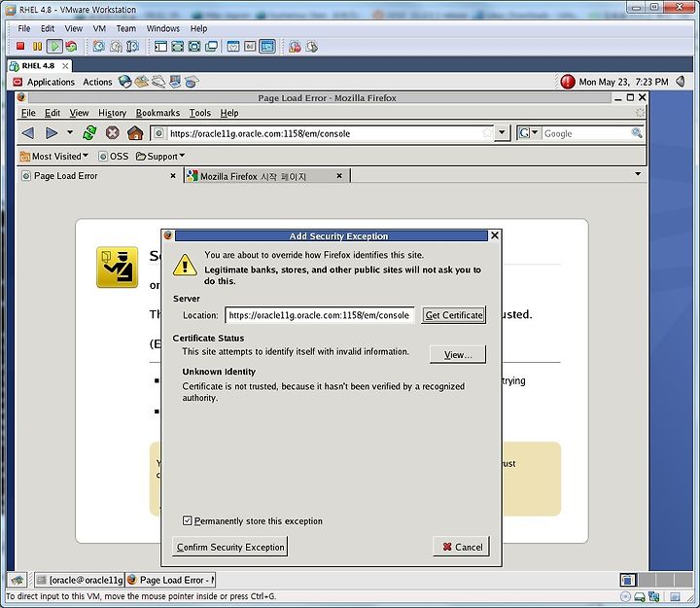Screen dimensions: 700x608
Task: Click the GNOME email launcher icon
Action: 142,82
